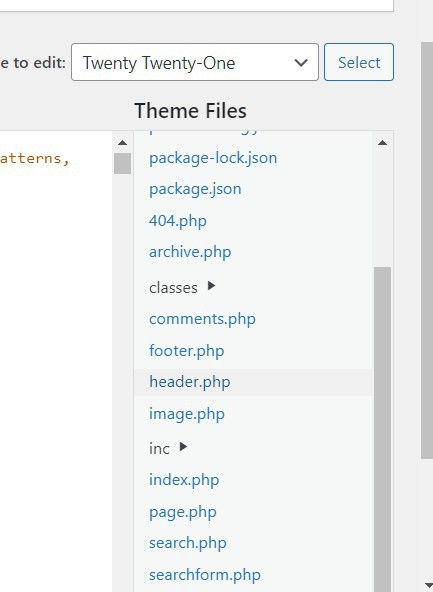Viewport: 433px width, 592px height.
Task: Click the page's main vertical scrollbar
Action: coord(427,250)
